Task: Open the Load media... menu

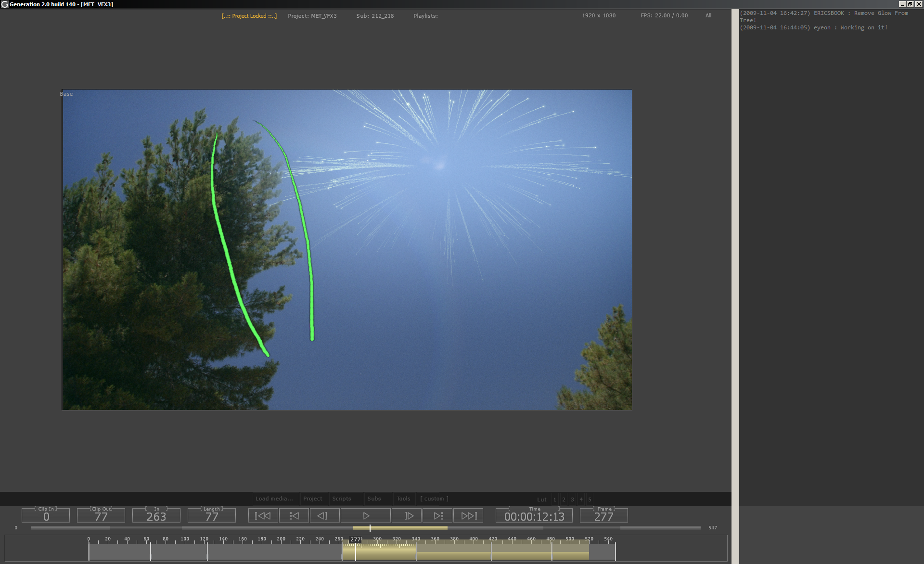Action: 274,499
